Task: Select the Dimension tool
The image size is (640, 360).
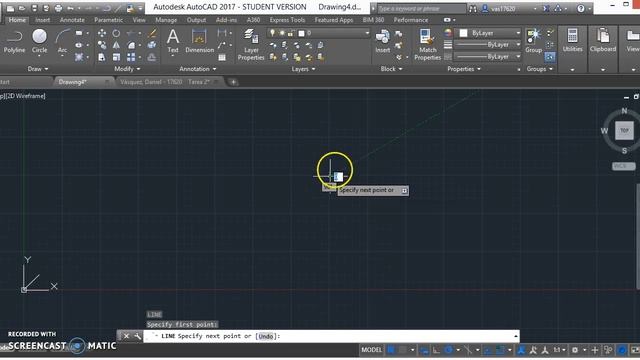Action: coord(199,41)
